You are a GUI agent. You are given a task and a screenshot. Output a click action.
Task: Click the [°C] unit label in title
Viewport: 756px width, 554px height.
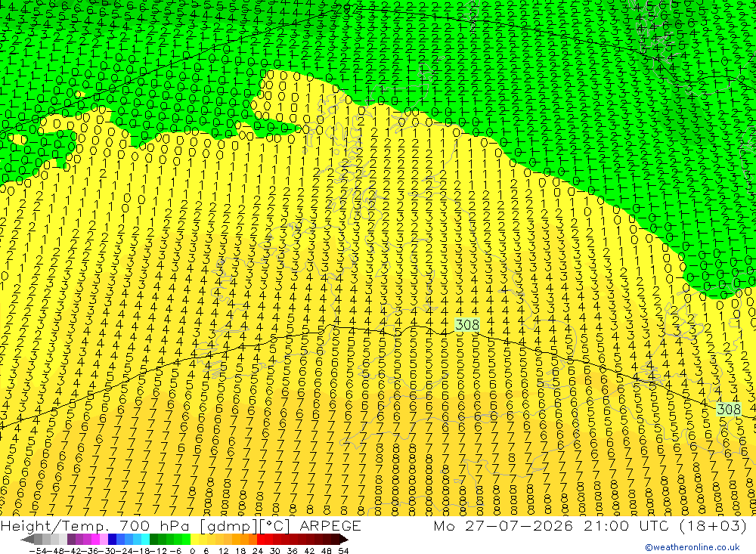point(275,525)
